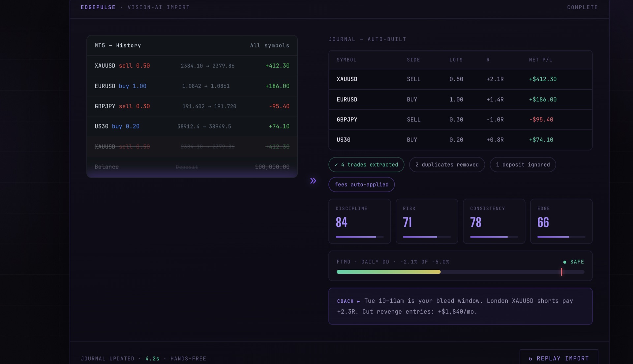Select the GBPJPY sell 0.30 history row
The height and width of the screenshot is (364, 633).
(x=192, y=106)
